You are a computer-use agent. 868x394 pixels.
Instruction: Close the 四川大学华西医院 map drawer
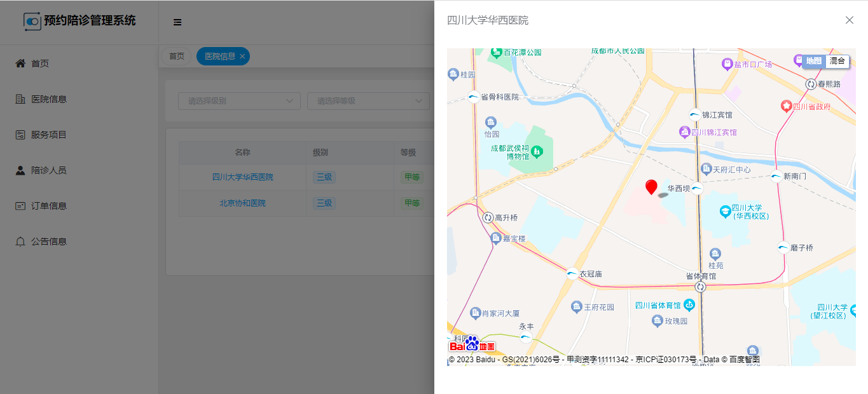[850, 20]
